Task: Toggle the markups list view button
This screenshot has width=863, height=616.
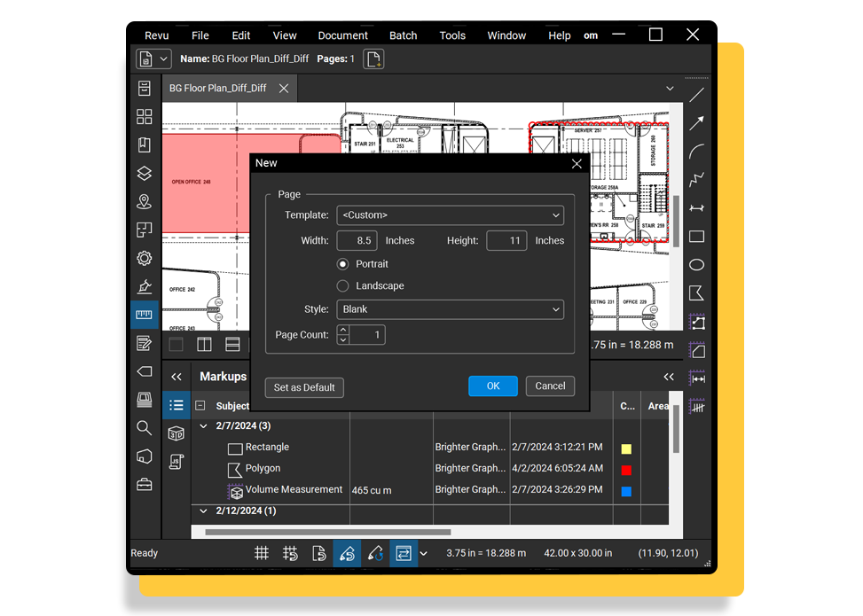Action: click(177, 405)
